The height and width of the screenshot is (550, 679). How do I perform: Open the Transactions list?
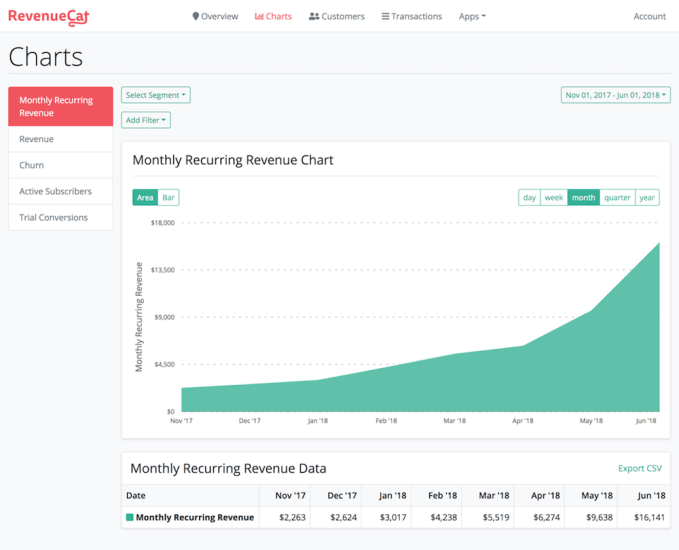412,16
